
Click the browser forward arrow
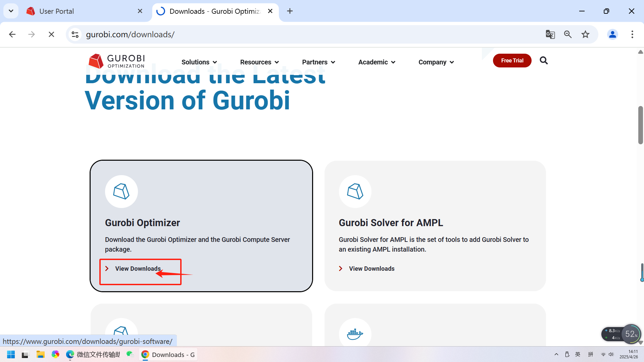pos(32,34)
